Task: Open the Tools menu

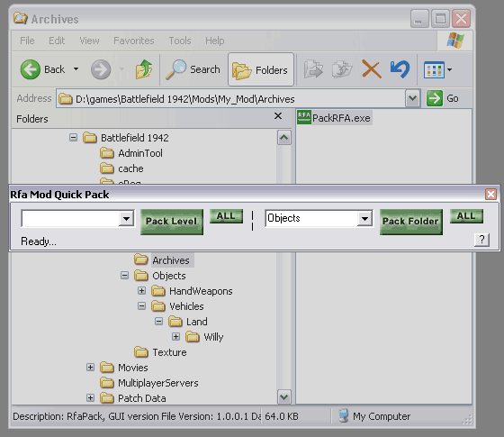Action: click(180, 41)
